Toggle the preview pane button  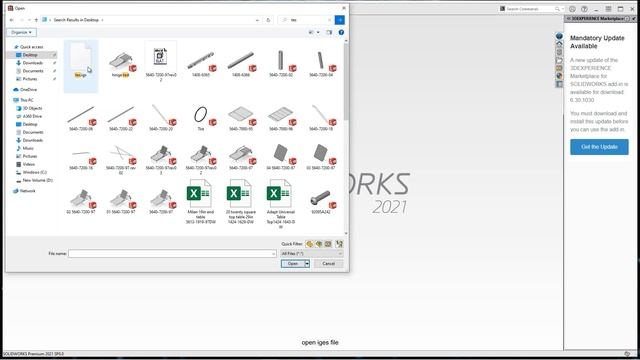(329, 32)
